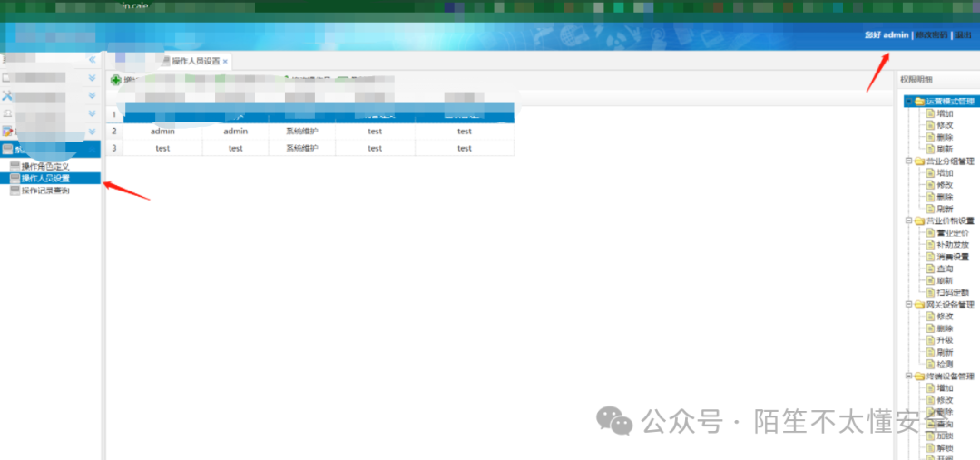980x460 pixels.
Task: Click the green plus add-operator icon
Action: (x=115, y=80)
